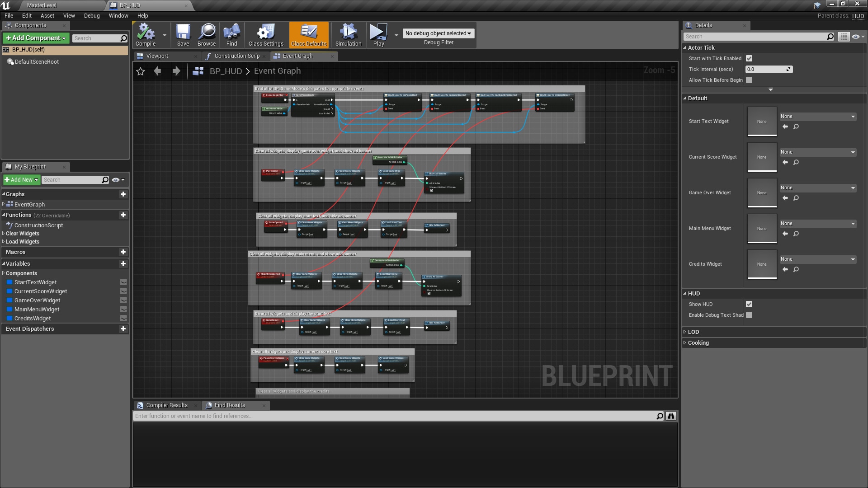Compile the blueprint
Viewport: 868px width, 488px height.
(x=145, y=35)
